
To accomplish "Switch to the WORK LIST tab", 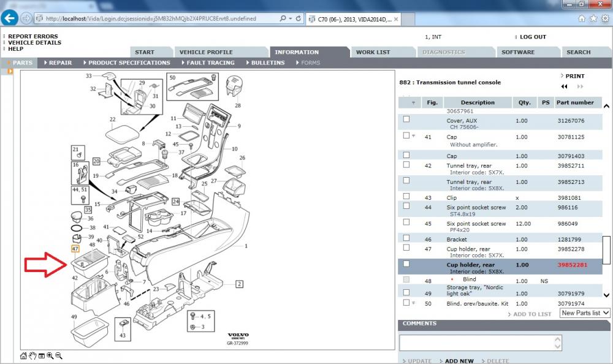I will tap(373, 52).
